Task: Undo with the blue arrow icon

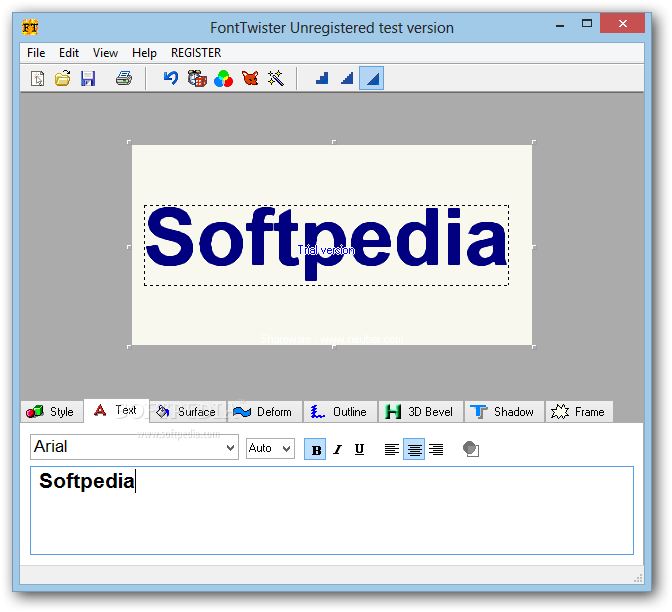Action: 171,78
